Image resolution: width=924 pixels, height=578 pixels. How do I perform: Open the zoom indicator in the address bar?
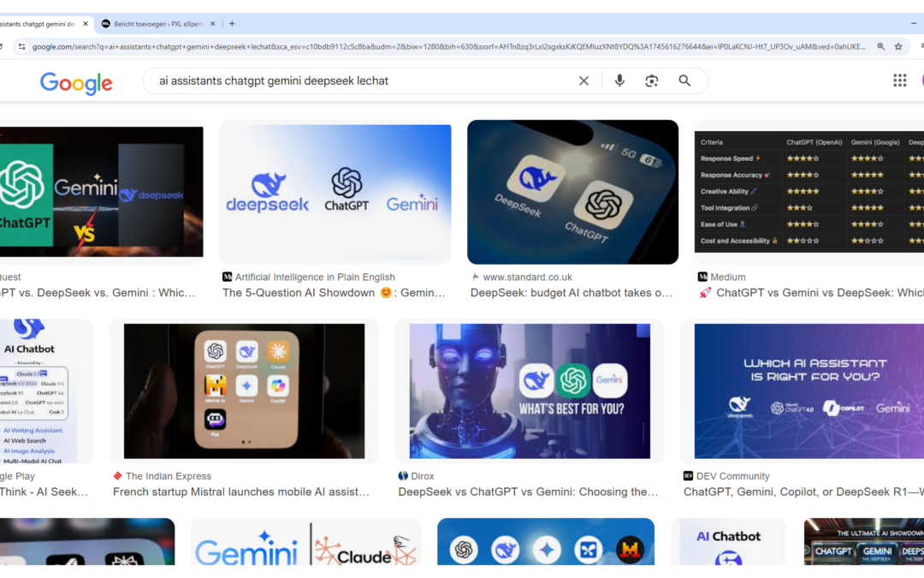tap(880, 46)
